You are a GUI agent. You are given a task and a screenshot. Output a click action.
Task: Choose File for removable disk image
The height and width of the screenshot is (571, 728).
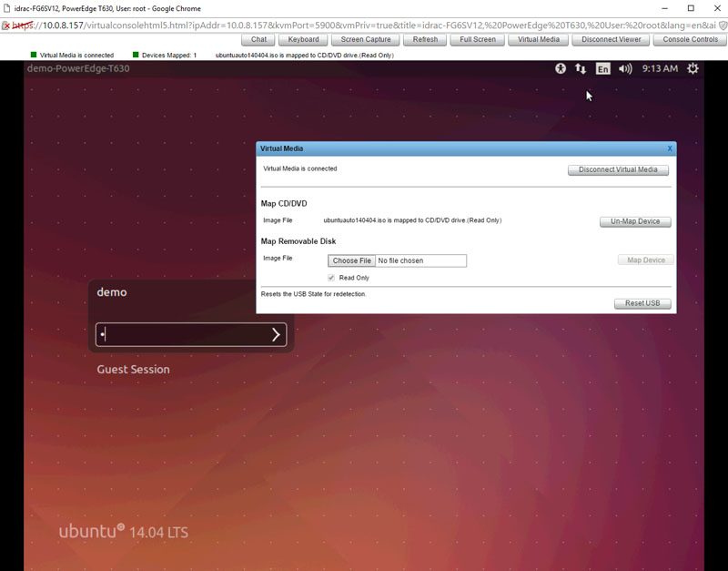click(351, 260)
